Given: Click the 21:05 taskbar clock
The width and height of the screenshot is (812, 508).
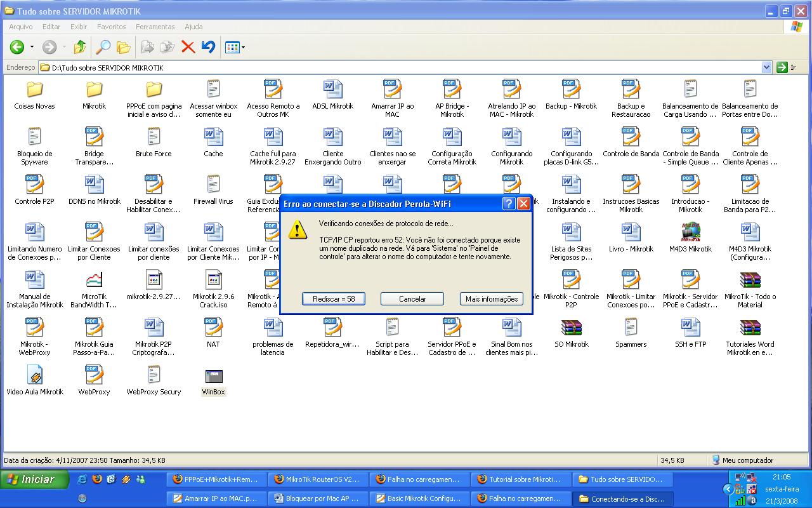Looking at the screenshot, I should click(782, 477).
